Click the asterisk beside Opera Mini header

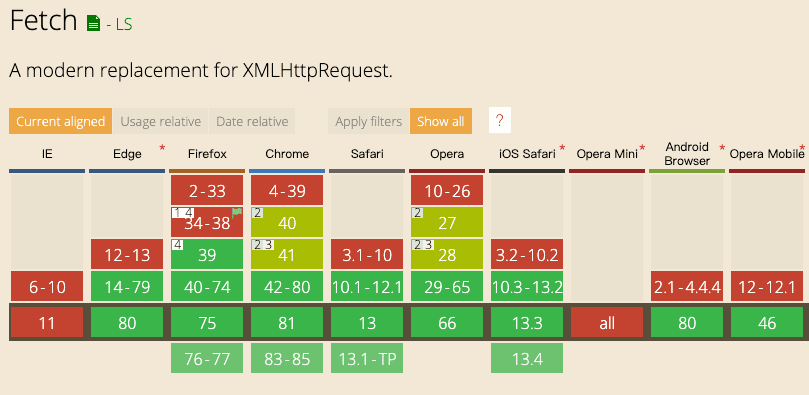tap(642, 149)
